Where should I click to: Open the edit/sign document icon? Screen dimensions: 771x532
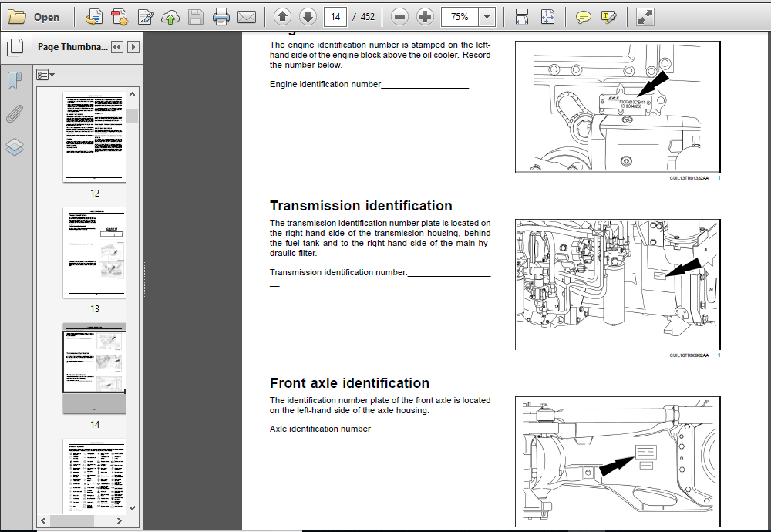pos(146,17)
